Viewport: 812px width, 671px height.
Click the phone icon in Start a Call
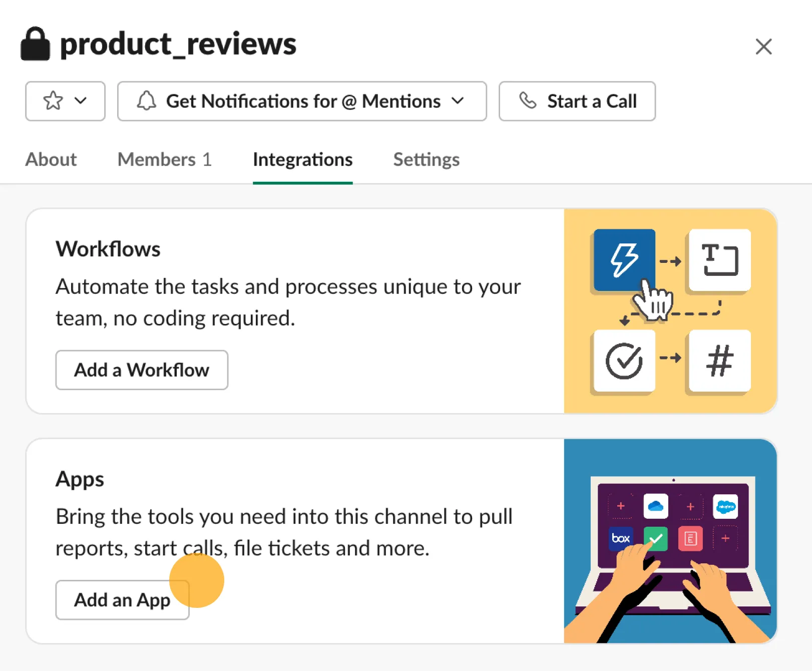[x=528, y=101]
